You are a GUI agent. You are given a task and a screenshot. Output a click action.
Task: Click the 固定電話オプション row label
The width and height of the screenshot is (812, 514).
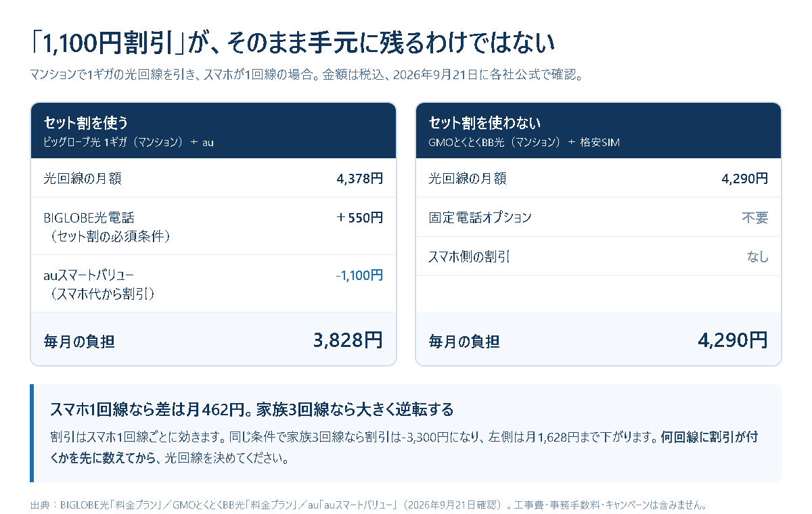coord(480,218)
